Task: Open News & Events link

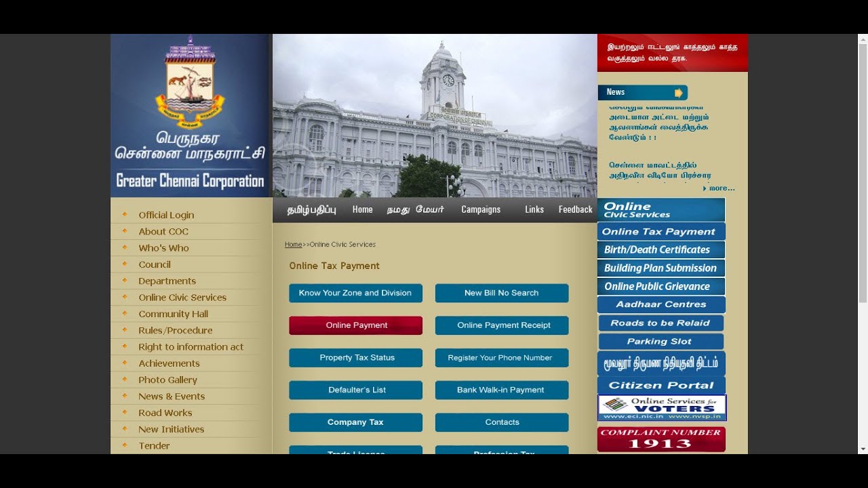Action: [x=172, y=396]
